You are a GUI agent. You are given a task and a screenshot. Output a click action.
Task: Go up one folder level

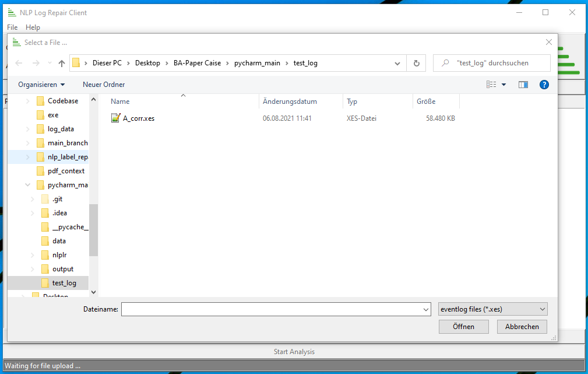[62, 63]
